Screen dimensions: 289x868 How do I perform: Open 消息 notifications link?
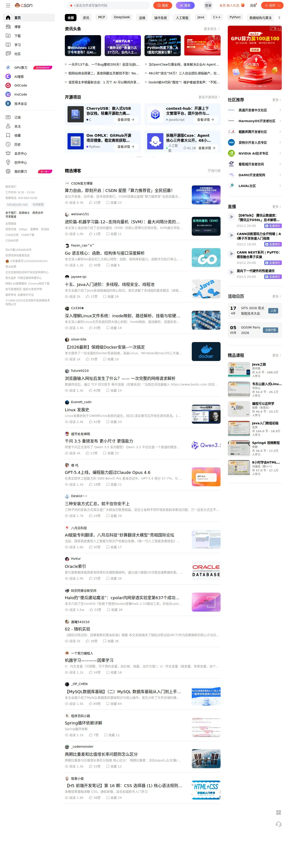pyautogui.click(x=253, y=5)
